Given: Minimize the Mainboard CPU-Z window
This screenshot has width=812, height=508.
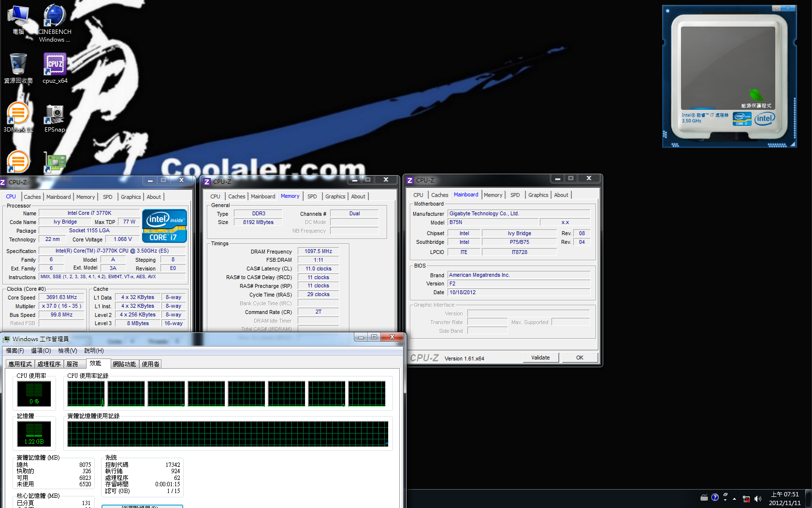Looking at the screenshot, I should point(558,179).
